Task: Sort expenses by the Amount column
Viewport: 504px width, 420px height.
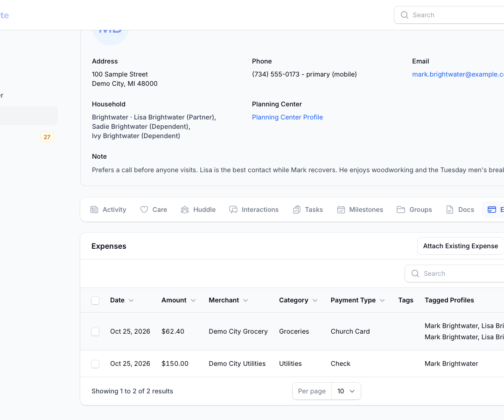Action: 178,300
